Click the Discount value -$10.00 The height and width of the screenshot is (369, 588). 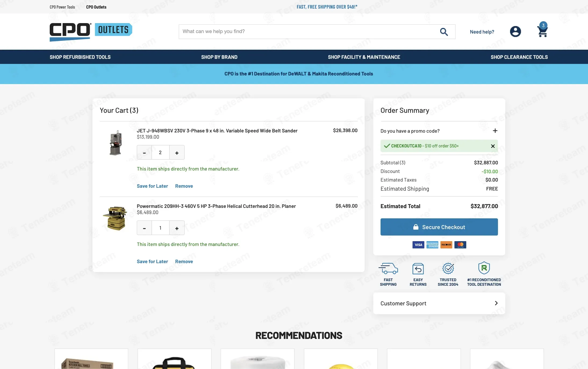pos(490,171)
